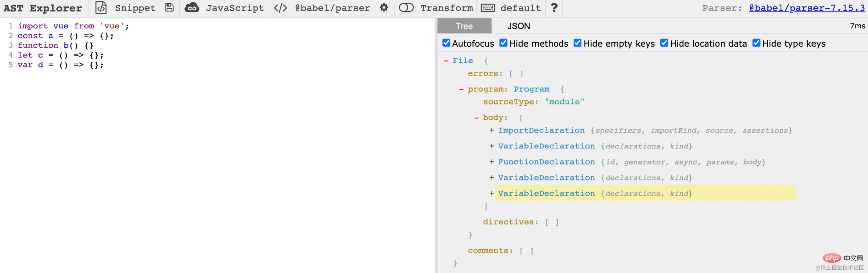The height and width of the screenshot is (273, 868).
Task: Disable the Hide methods checkbox
Action: click(503, 43)
